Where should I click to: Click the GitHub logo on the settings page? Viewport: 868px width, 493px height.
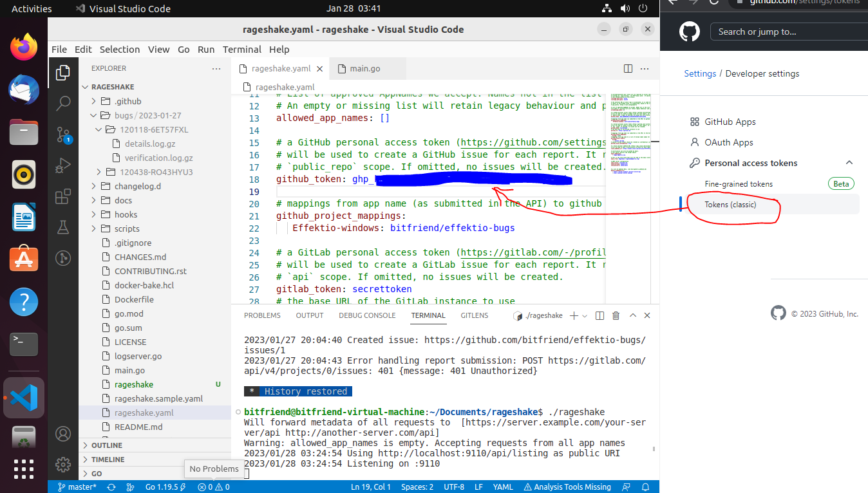pos(688,31)
